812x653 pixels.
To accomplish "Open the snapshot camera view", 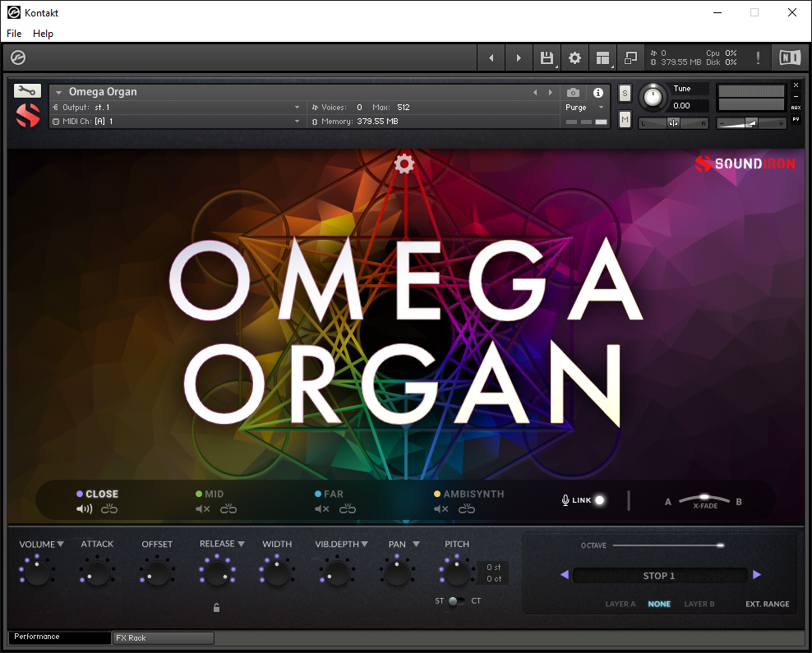I will pyautogui.click(x=574, y=93).
